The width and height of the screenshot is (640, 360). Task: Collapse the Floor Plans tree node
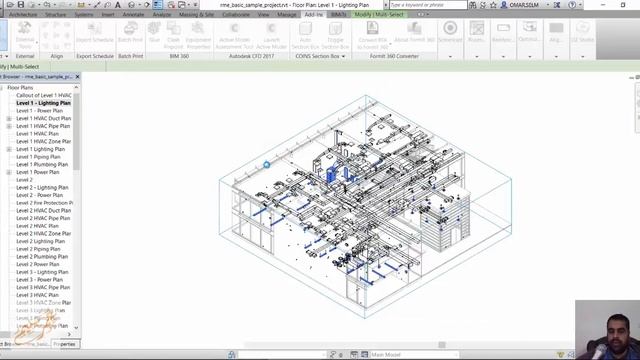[x=1, y=88]
